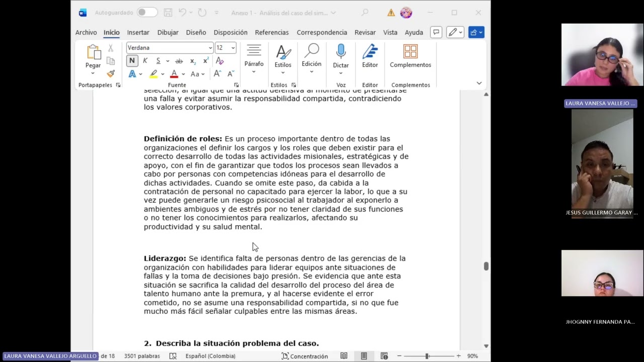The image size is (644, 362).
Task: Open the Revisar tab
Action: (365, 32)
